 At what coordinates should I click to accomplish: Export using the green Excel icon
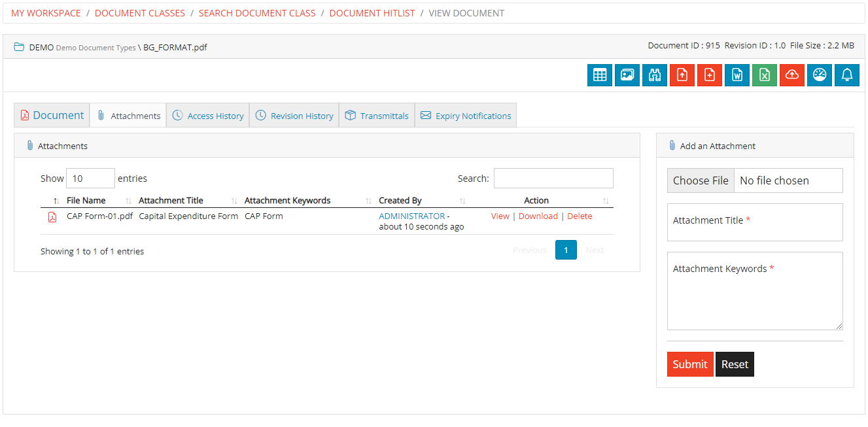[765, 75]
